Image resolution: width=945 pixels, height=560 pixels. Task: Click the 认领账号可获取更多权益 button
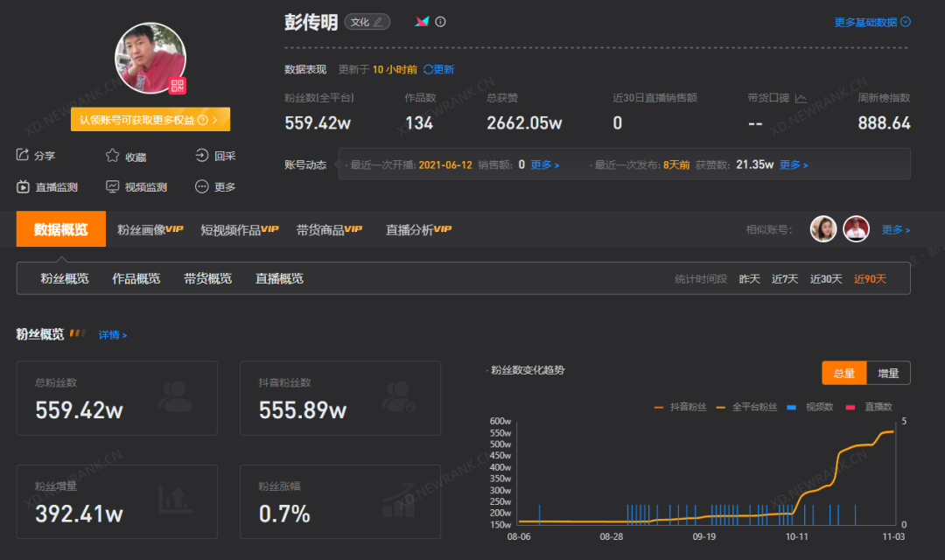[x=151, y=119]
